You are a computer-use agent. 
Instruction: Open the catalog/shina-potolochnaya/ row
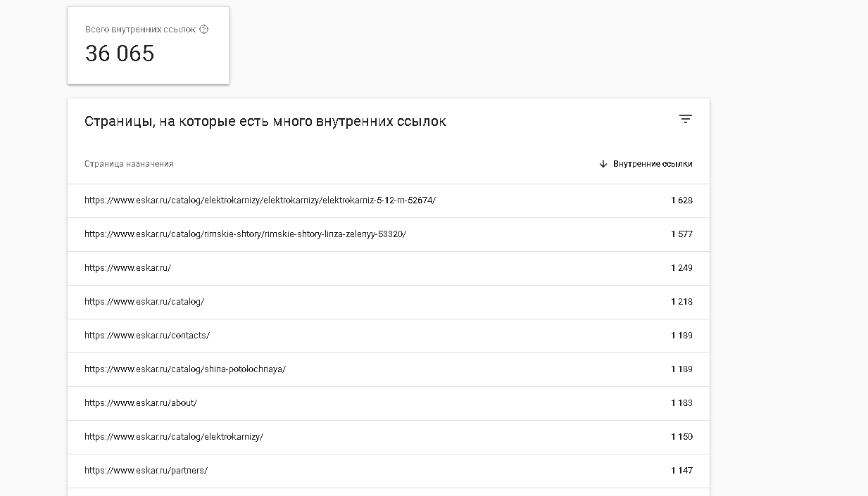click(x=389, y=369)
